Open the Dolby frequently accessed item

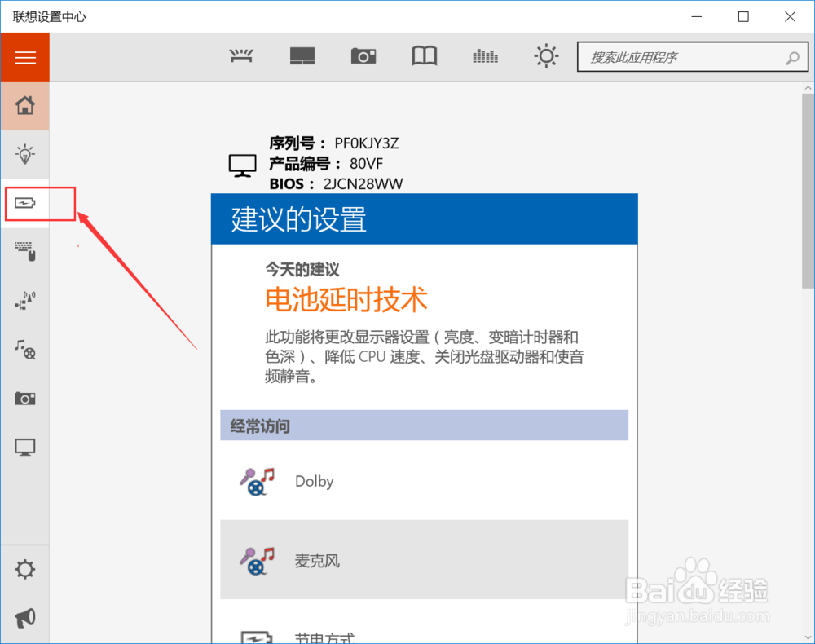point(424,481)
